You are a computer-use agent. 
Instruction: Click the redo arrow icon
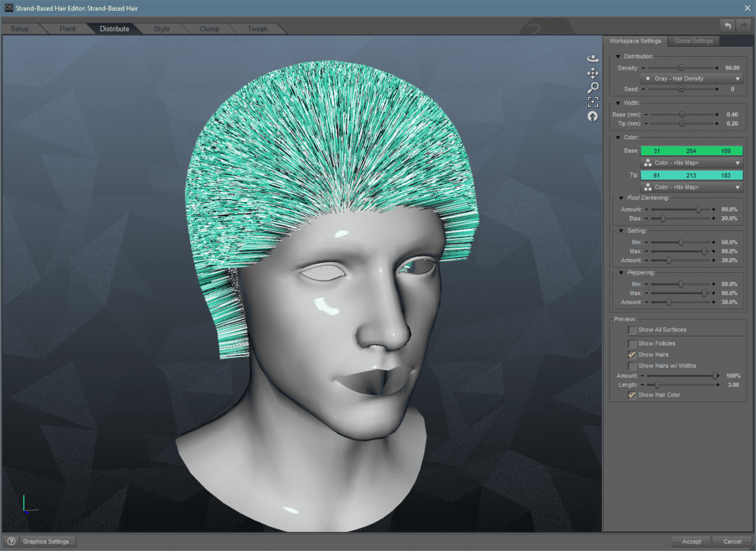742,26
